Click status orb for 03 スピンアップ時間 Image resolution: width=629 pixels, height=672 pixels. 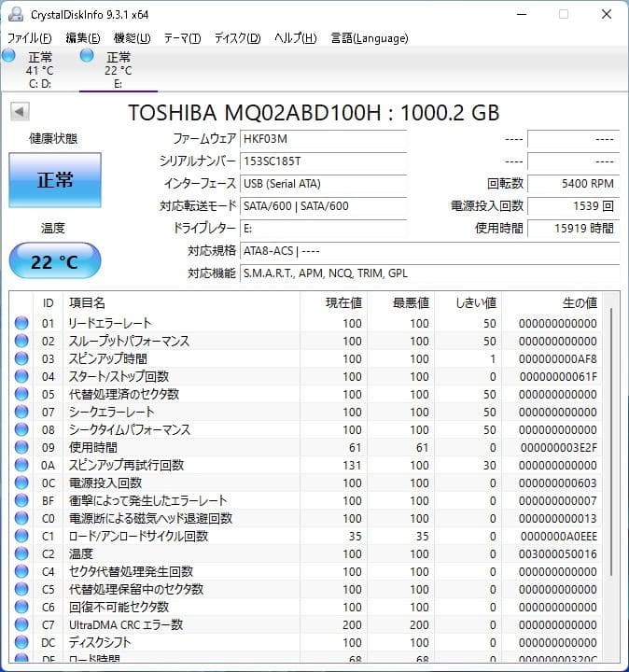pyautogui.click(x=21, y=358)
